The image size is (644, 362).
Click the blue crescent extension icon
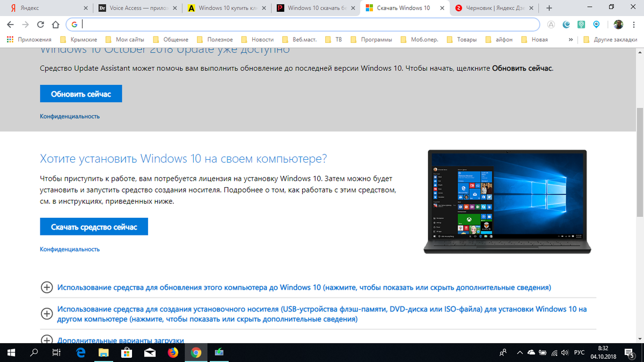click(566, 25)
